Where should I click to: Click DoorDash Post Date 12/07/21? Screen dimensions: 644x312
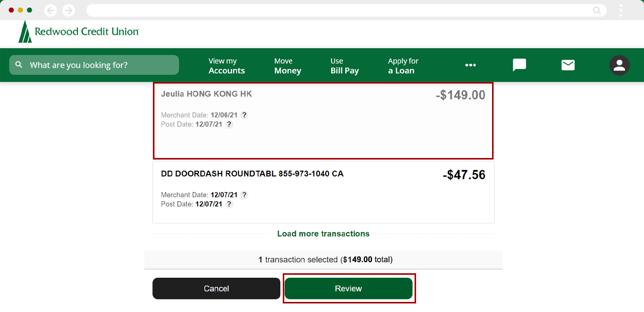192,204
